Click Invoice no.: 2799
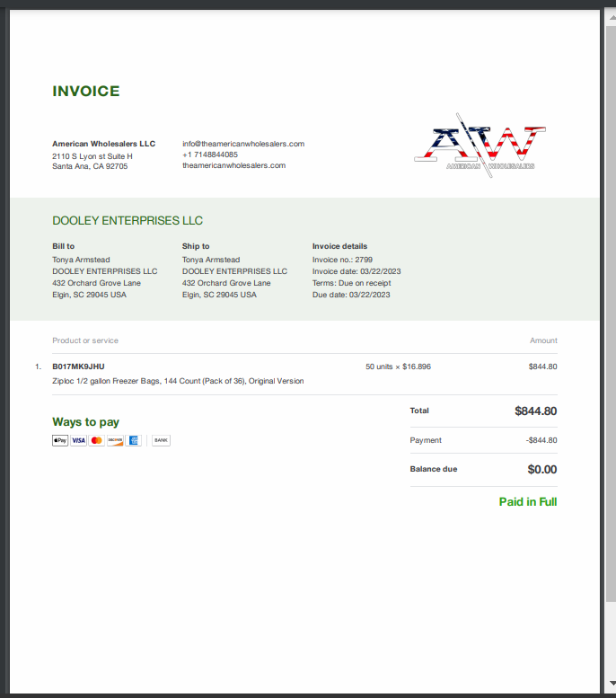This screenshot has width=616, height=698. pos(343,260)
